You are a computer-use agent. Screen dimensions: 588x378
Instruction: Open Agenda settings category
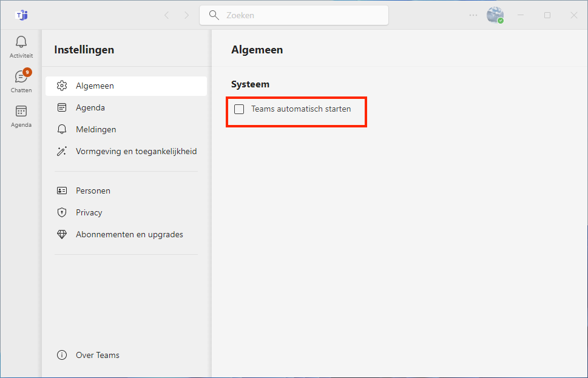pyautogui.click(x=90, y=107)
